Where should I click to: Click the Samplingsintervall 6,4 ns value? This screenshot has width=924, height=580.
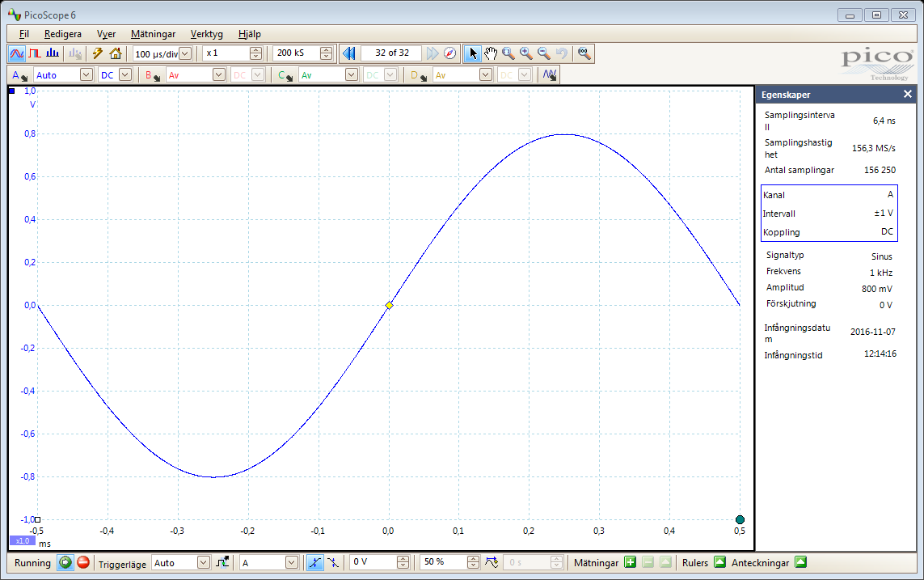point(884,121)
